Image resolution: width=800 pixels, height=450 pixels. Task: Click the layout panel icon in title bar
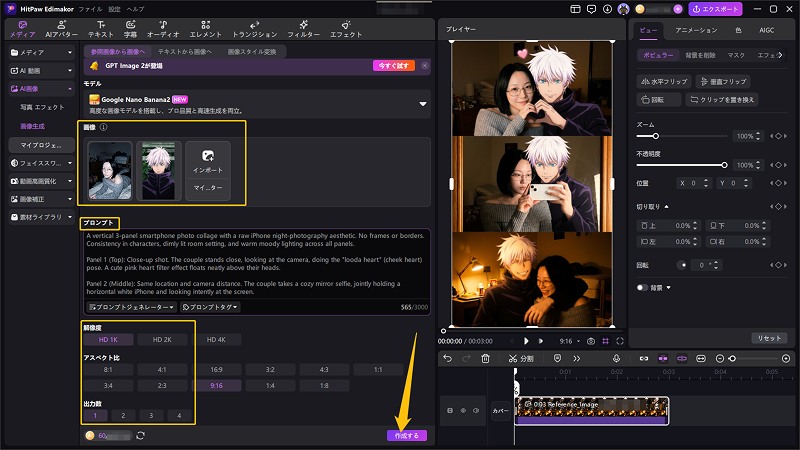coord(576,9)
